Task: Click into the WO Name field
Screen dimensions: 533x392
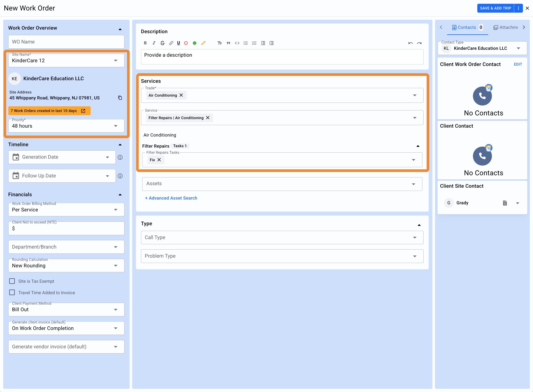Action: pos(66,42)
